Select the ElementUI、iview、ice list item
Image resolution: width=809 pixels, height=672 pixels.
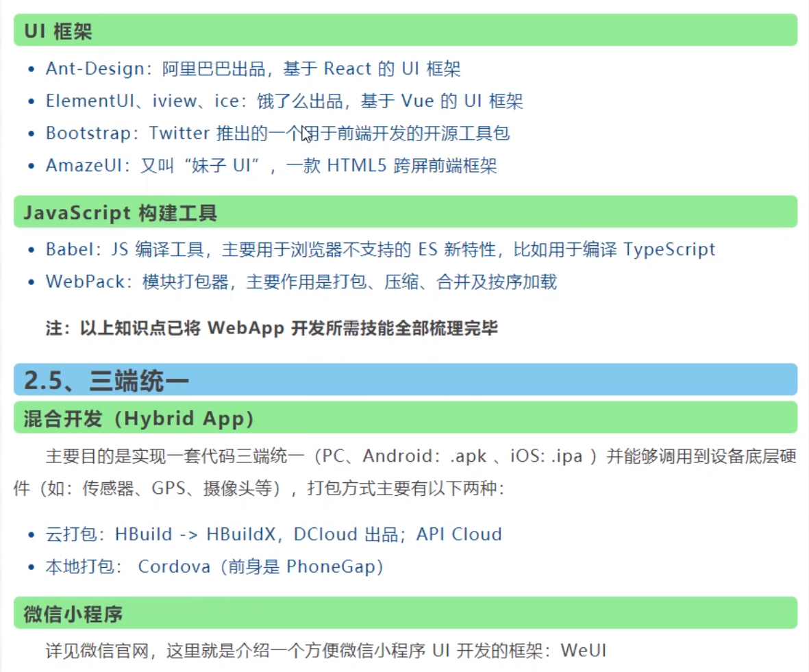[284, 101]
